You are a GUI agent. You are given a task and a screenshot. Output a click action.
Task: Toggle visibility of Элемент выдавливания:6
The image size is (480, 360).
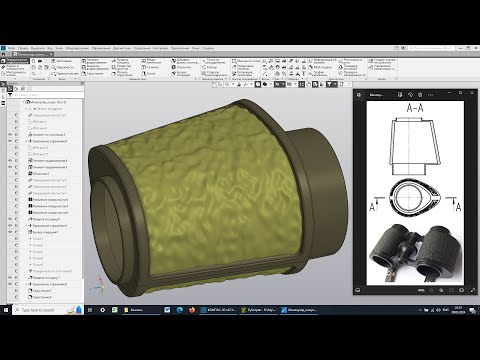pyautogui.click(x=10, y=161)
